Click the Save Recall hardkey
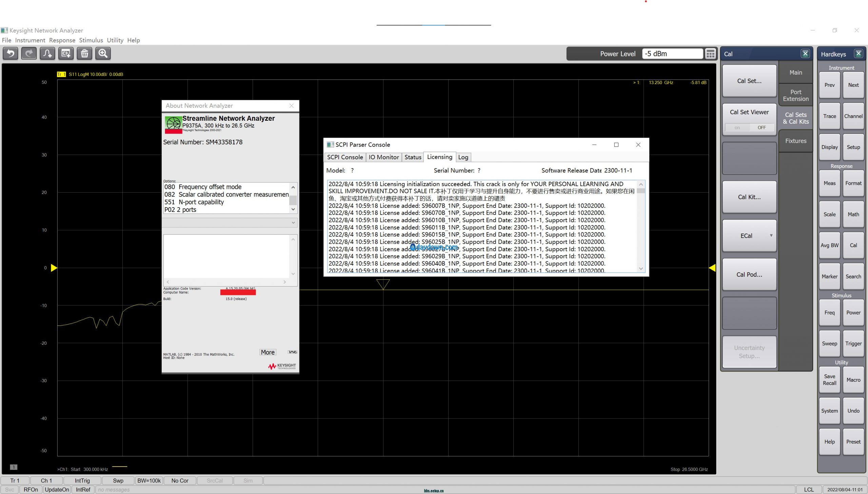 coord(829,380)
